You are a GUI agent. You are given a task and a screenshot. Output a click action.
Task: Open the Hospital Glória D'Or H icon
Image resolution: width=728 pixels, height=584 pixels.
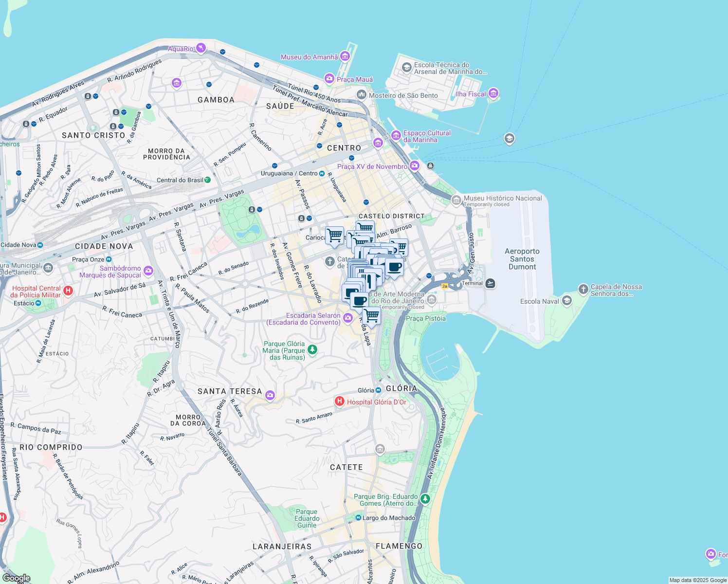pos(340,401)
